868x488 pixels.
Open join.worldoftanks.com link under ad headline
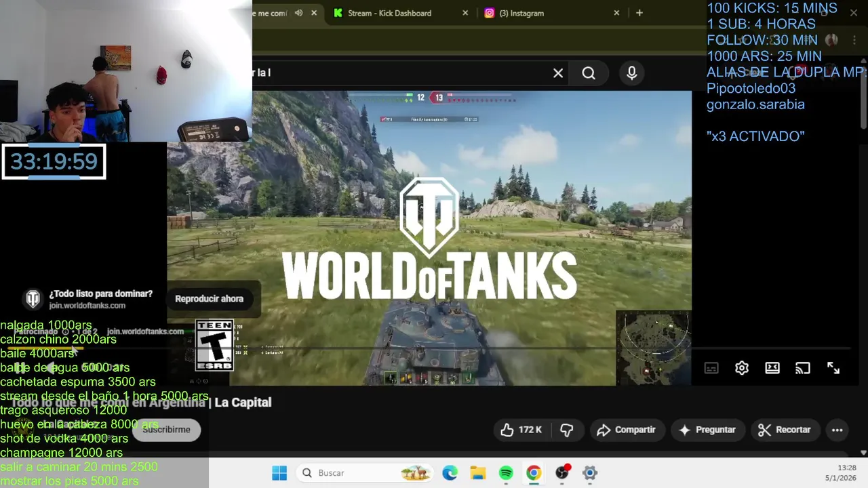point(87,306)
